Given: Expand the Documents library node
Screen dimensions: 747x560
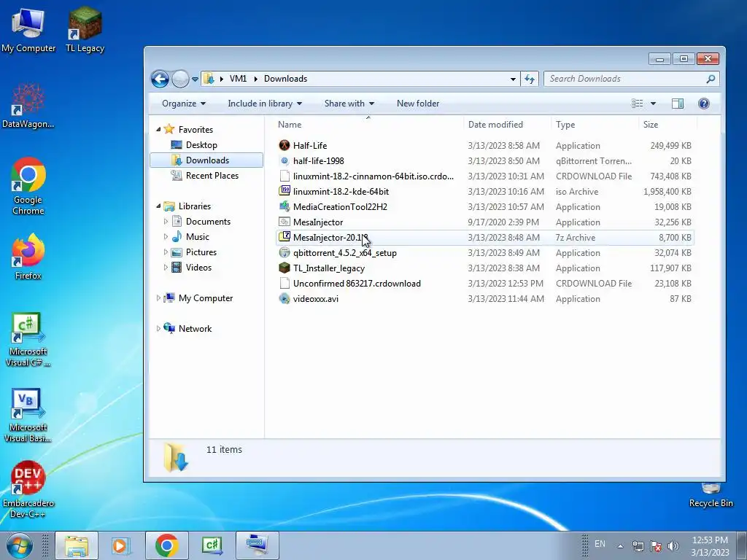Looking at the screenshot, I should click(x=166, y=222).
